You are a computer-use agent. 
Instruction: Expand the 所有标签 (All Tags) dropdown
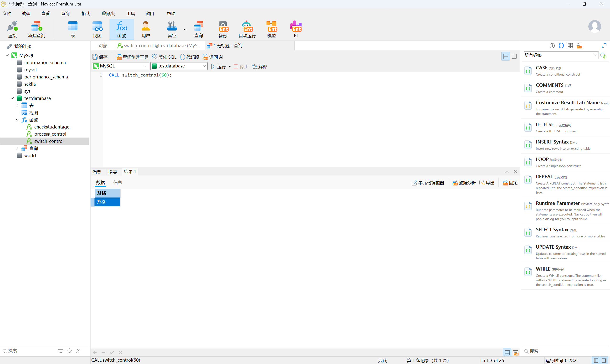595,55
